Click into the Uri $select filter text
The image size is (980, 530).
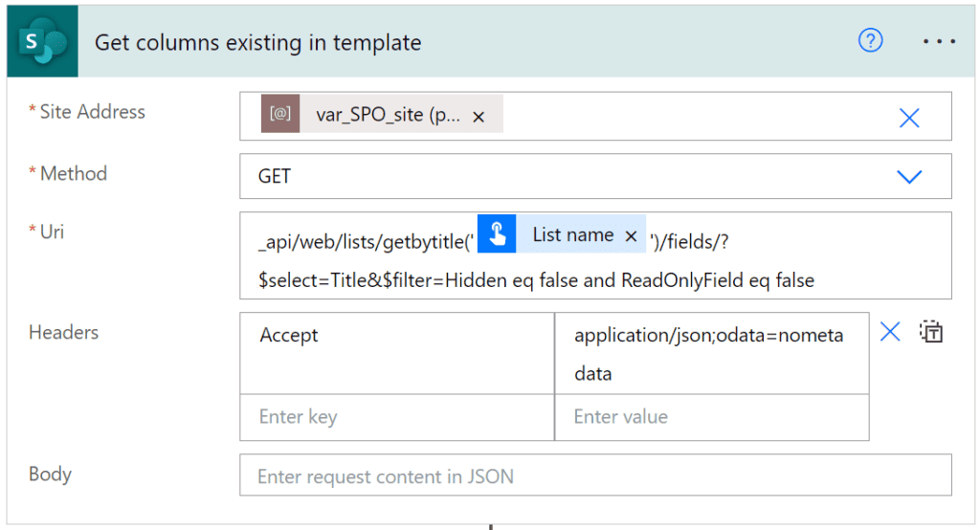536,280
